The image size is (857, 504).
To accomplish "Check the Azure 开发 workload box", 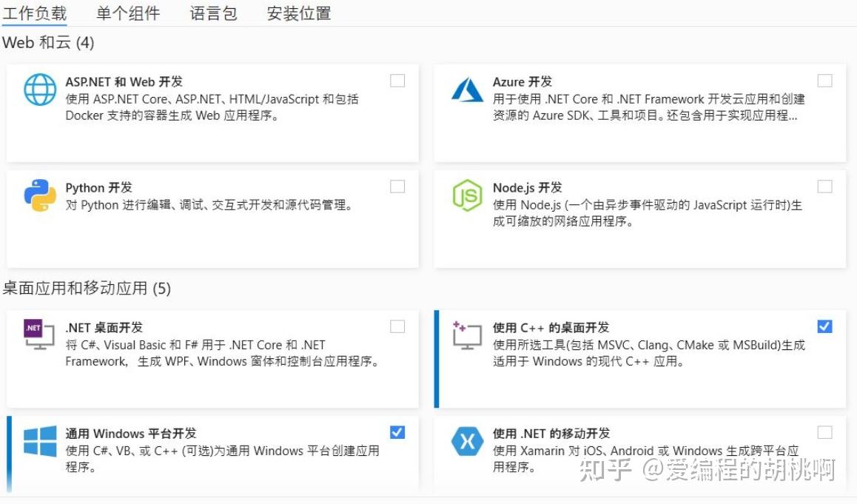I will [824, 81].
